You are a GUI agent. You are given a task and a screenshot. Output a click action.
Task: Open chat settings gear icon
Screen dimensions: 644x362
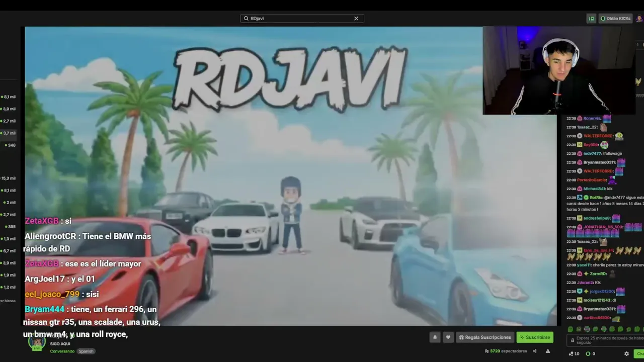pos(626,353)
